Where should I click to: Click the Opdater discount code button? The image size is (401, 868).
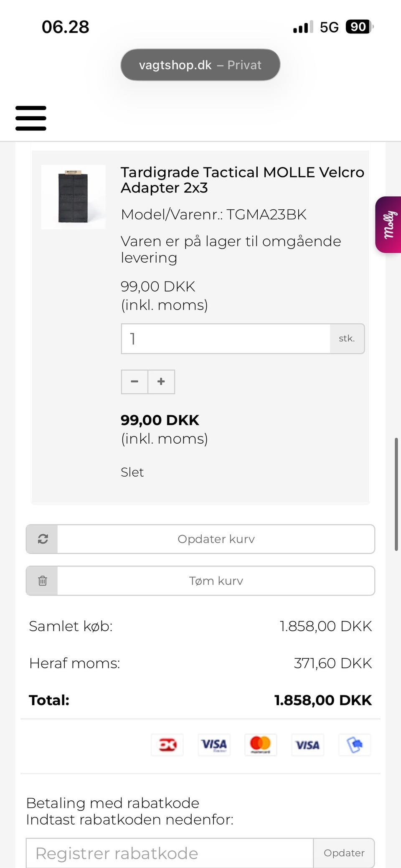pos(344,853)
